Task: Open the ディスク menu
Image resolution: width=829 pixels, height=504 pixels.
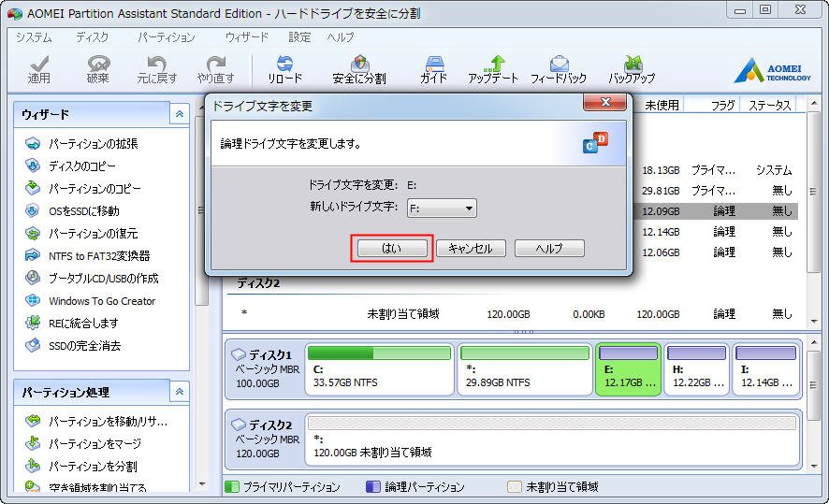Action: (x=93, y=37)
